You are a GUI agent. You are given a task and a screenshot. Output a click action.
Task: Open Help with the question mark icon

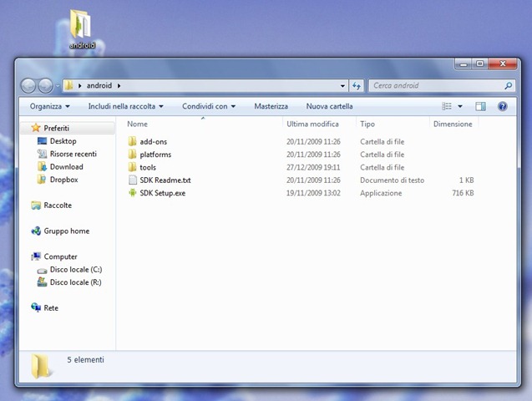point(503,107)
